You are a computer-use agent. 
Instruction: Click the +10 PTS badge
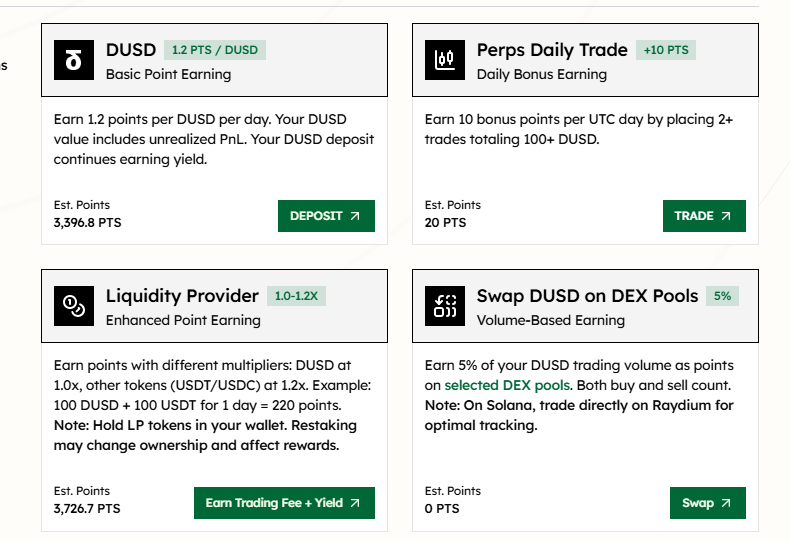pyautogui.click(x=666, y=50)
